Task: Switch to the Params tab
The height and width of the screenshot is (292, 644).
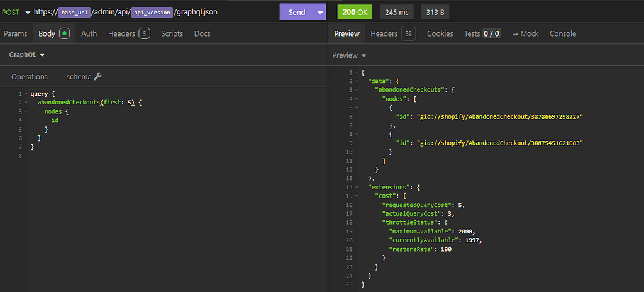Action: 16,34
